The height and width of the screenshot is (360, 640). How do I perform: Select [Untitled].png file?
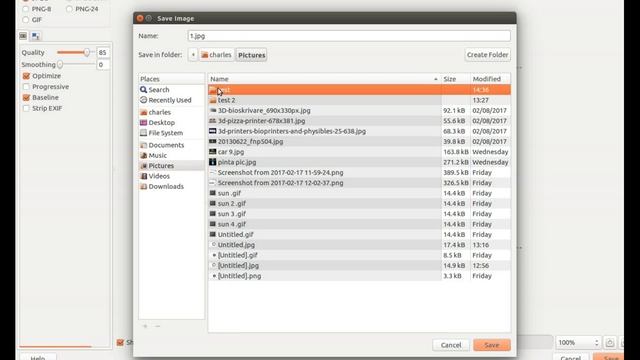pos(359,276)
